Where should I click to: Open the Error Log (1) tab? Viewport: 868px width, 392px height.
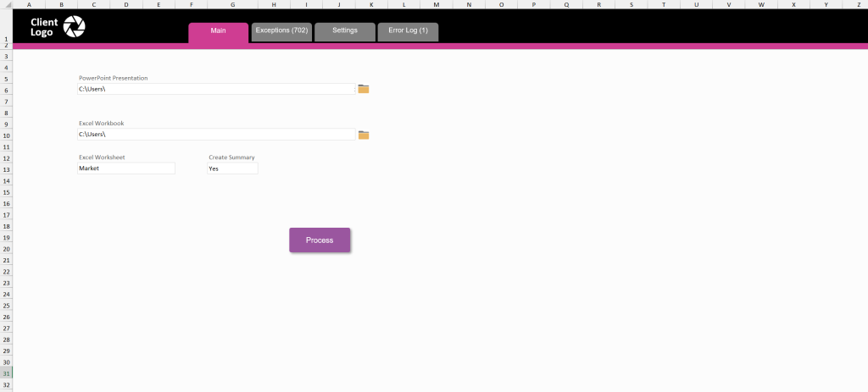408,32
